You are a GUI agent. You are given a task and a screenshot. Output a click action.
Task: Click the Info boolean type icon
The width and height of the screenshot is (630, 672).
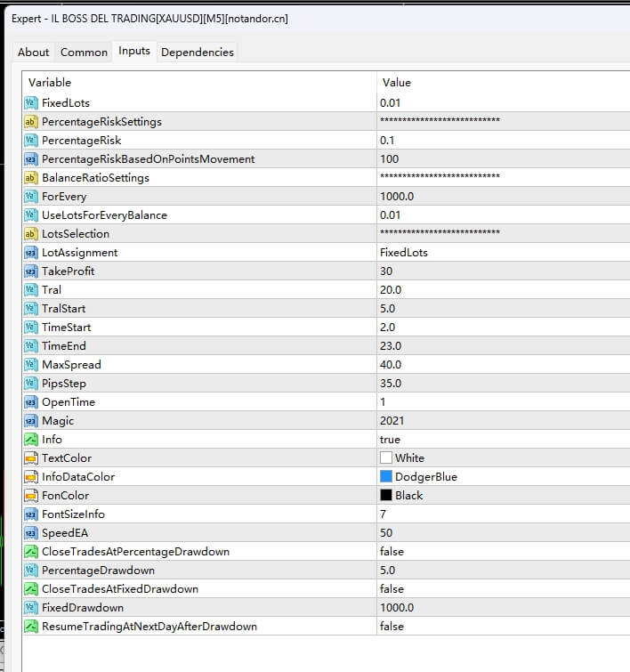[31, 440]
